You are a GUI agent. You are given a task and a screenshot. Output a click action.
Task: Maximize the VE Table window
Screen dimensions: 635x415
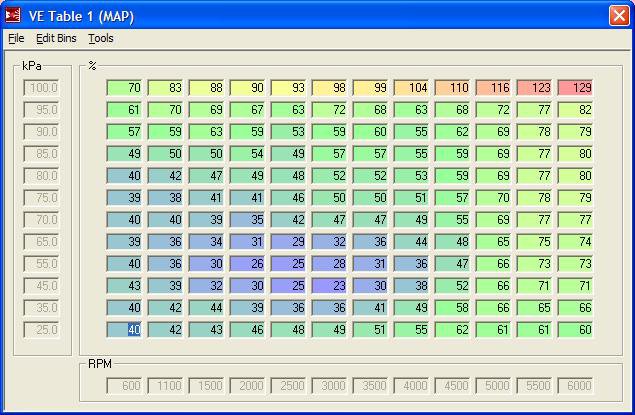pos(596,15)
